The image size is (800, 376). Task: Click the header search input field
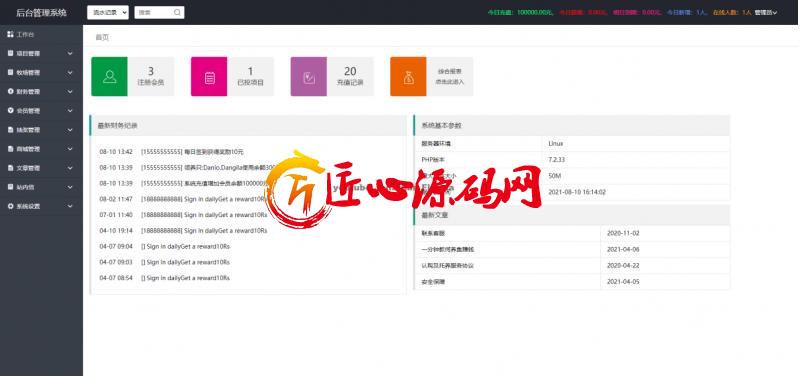pyautogui.click(x=154, y=12)
